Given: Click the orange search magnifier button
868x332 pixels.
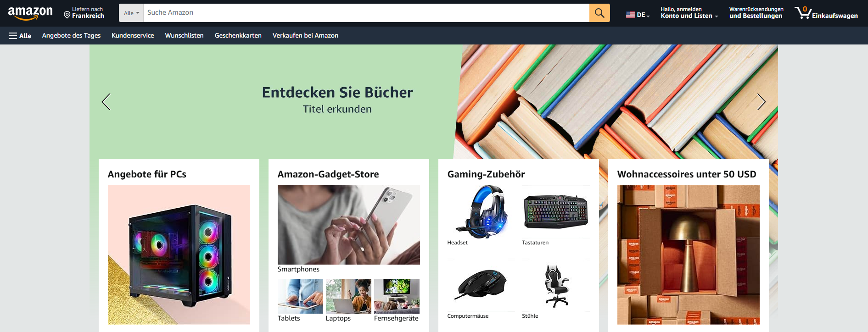Looking at the screenshot, I should coord(599,13).
